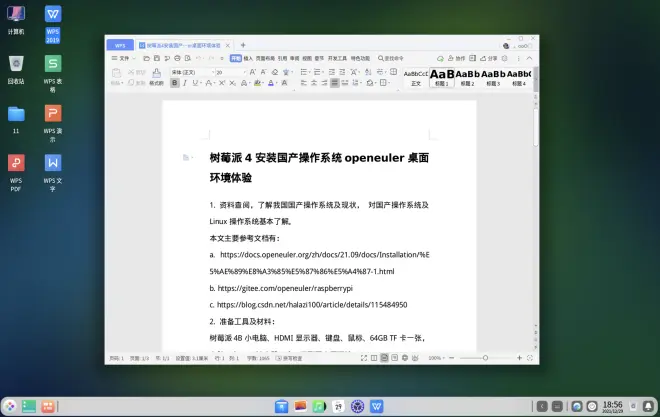Toggle underline formatting

(195, 83)
